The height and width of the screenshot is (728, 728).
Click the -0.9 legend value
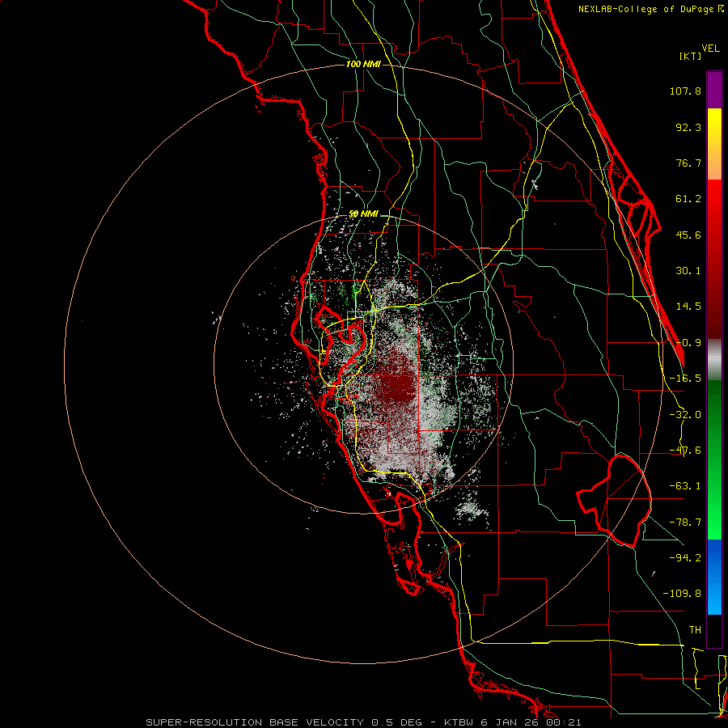(x=688, y=343)
